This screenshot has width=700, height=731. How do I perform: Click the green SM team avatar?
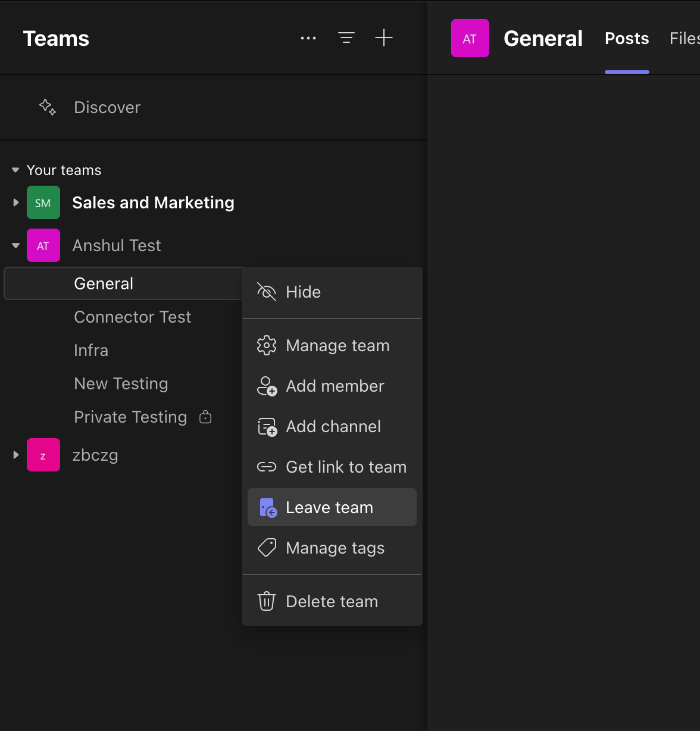tap(43, 202)
